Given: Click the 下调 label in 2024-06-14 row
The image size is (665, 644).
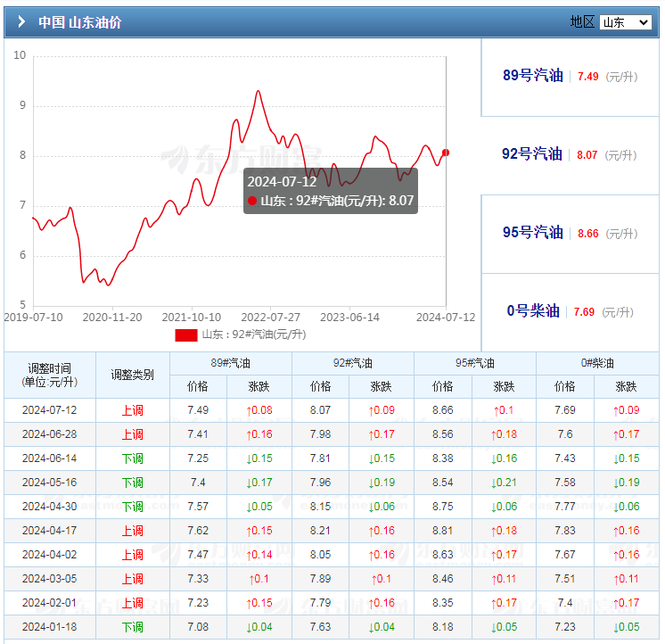Looking at the screenshot, I should 132,458.
